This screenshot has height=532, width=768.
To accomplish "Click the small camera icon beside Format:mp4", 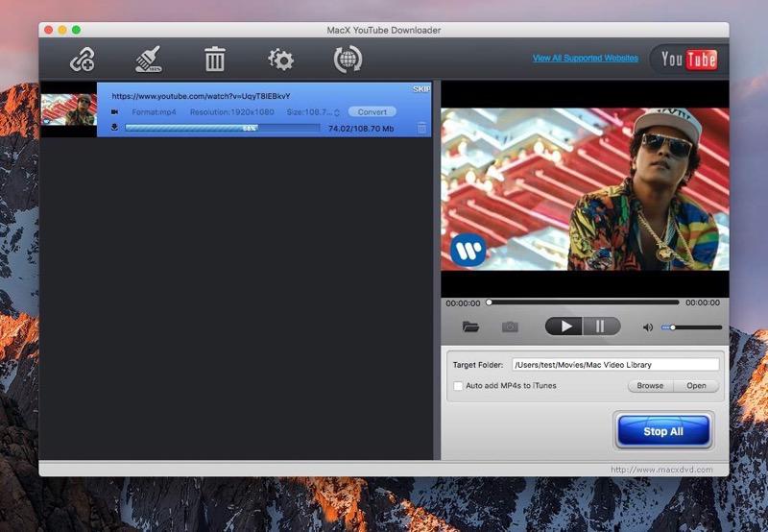I will click(x=114, y=112).
